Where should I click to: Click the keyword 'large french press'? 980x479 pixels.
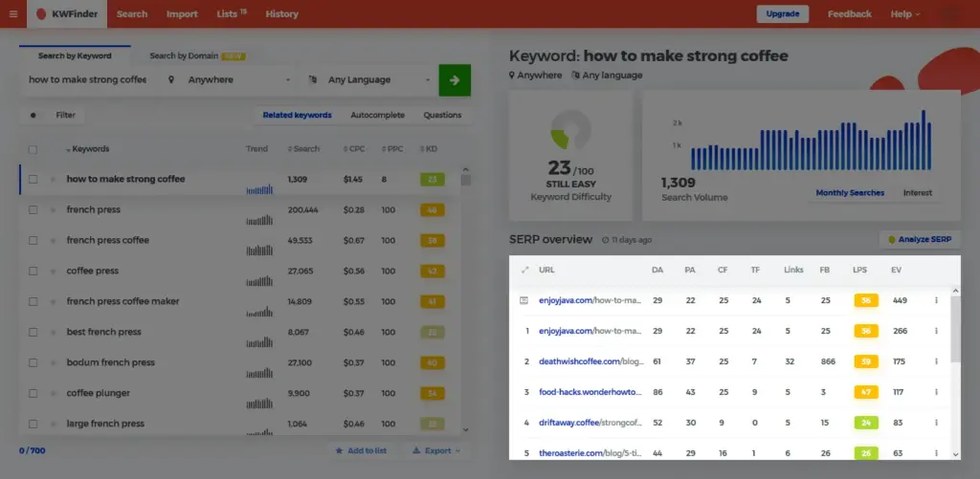105,424
